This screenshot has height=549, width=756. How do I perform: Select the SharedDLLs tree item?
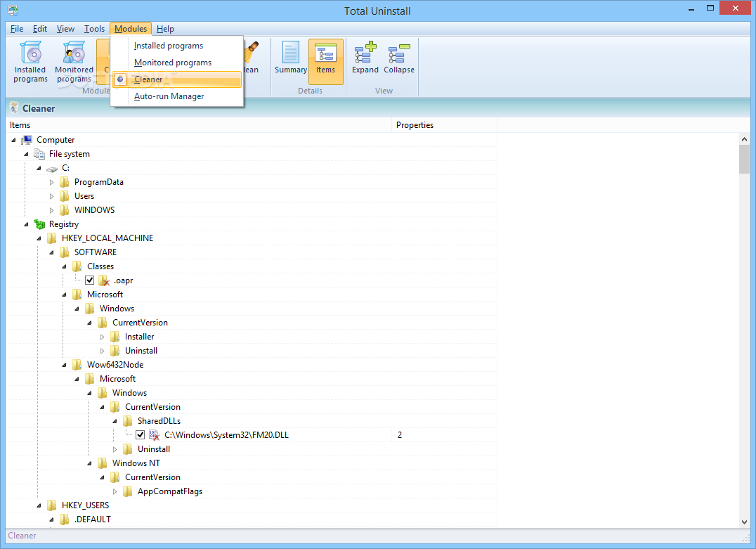(x=159, y=420)
